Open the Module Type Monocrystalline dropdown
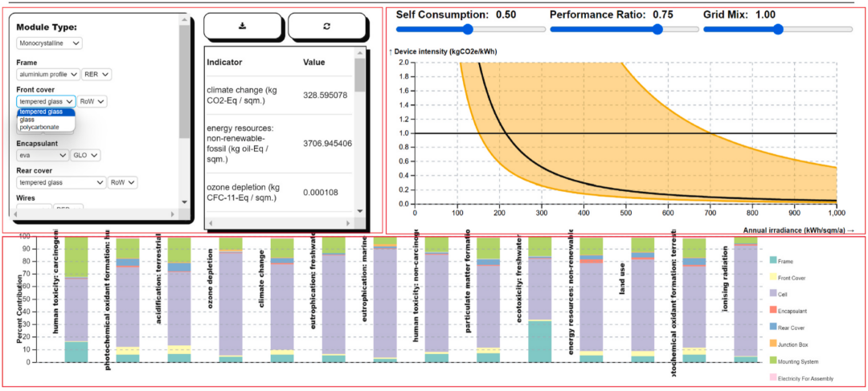868x391 pixels. click(49, 43)
